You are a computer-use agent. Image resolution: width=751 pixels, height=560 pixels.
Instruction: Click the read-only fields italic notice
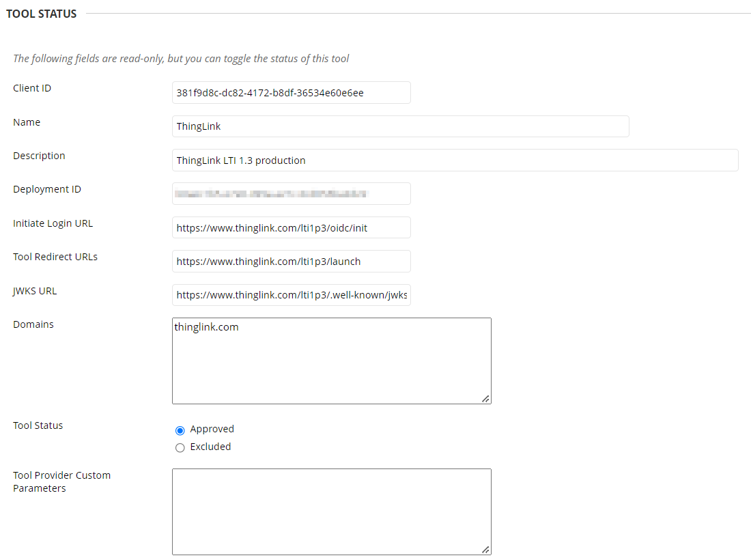[x=181, y=59]
